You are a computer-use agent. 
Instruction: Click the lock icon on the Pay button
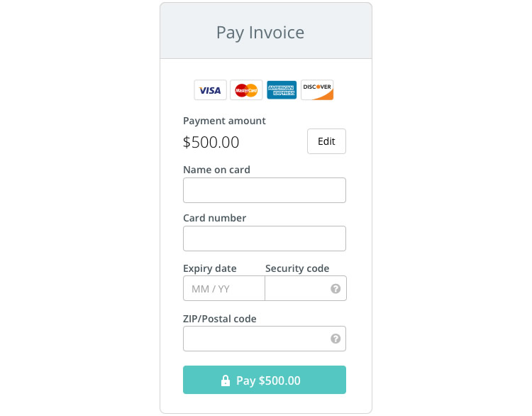(x=226, y=381)
